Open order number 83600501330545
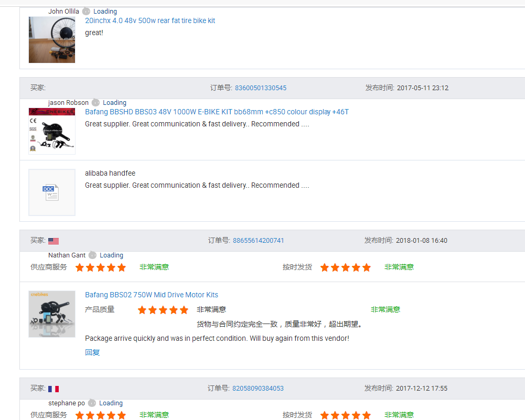525x420 pixels. click(x=261, y=88)
